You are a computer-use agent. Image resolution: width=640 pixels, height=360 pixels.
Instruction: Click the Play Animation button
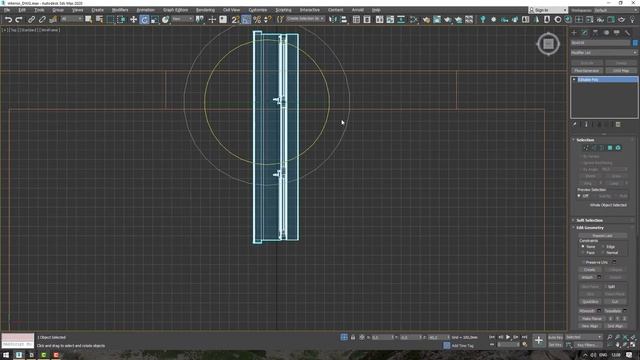pos(508,337)
